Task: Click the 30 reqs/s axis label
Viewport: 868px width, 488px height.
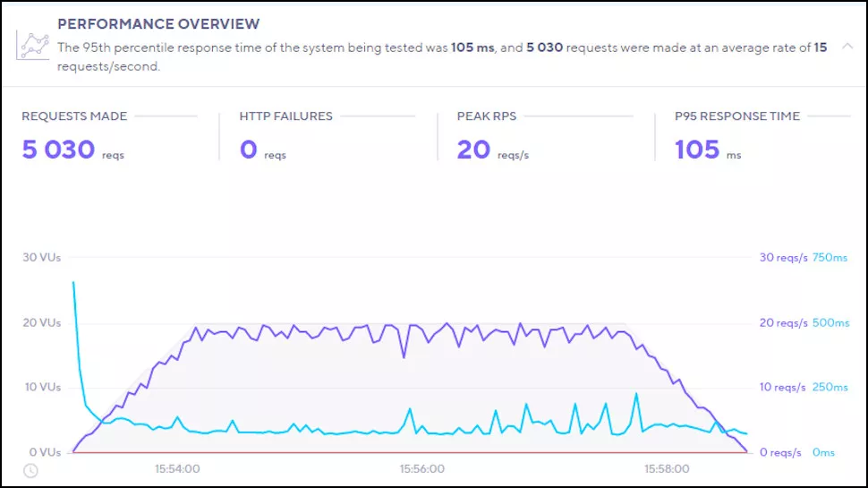Action: (x=783, y=257)
